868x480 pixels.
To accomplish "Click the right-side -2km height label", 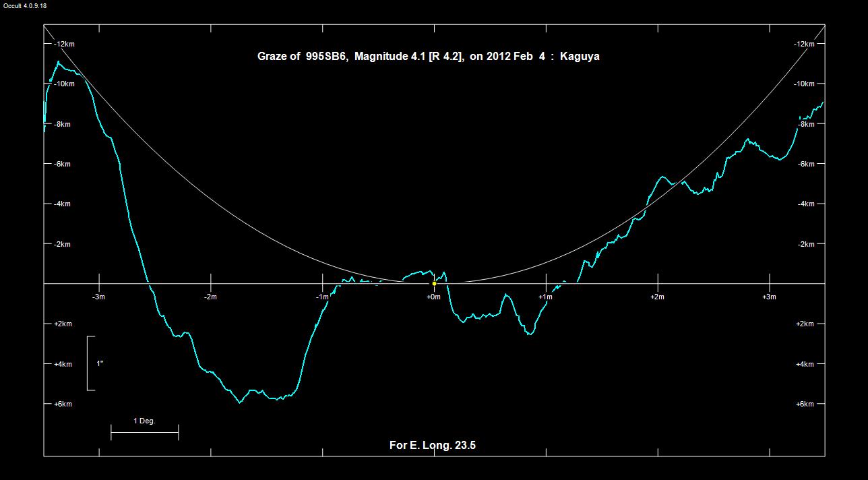I will point(805,244).
